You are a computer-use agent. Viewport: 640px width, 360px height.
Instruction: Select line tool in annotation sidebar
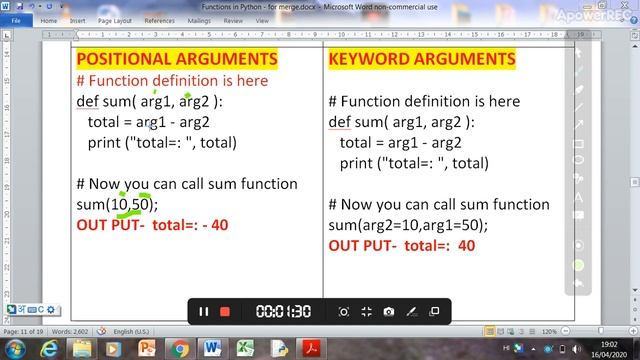click(578, 107)
